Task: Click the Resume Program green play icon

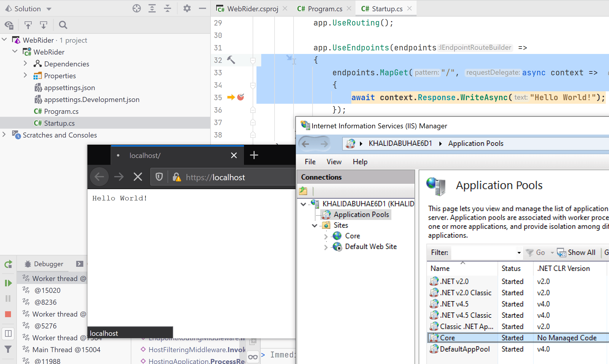Action: tap(8, 283)
